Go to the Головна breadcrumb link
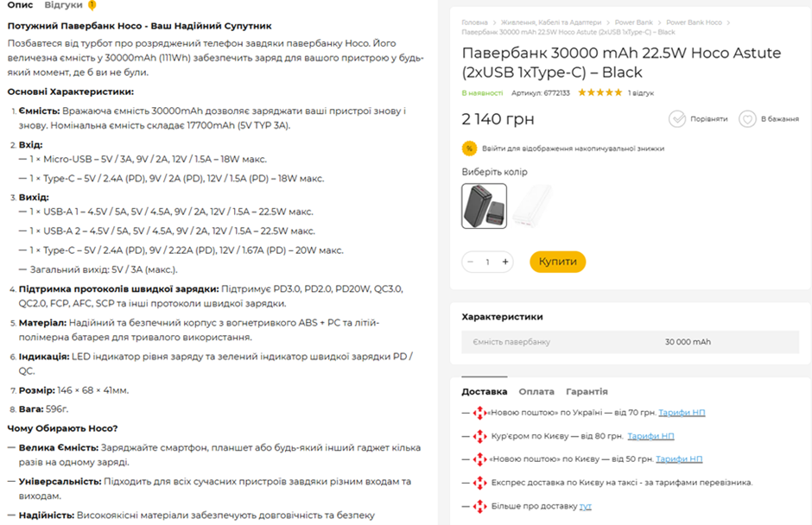812x525 pixels. pos(474,22)
